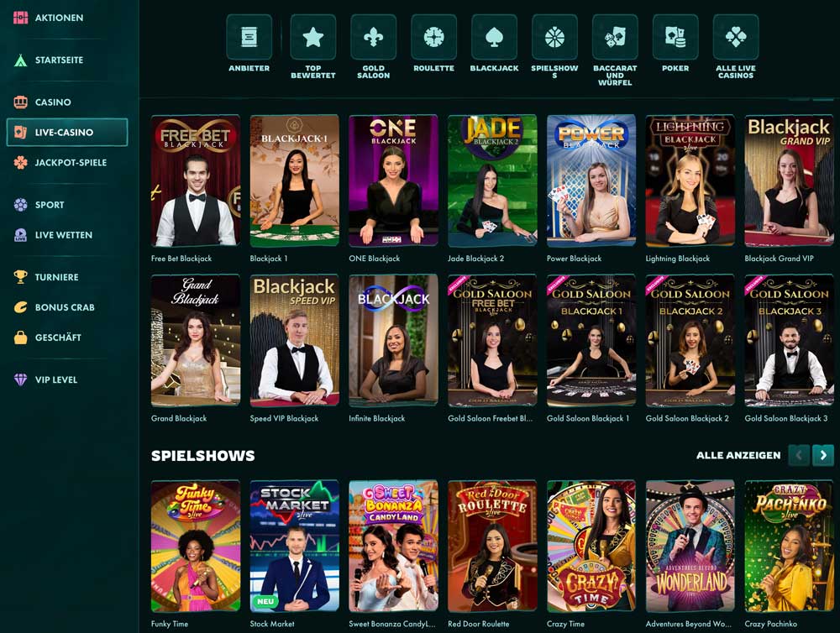Open VIP Level menu label
This screenshot has height=633, width=840.
(56, 379)
